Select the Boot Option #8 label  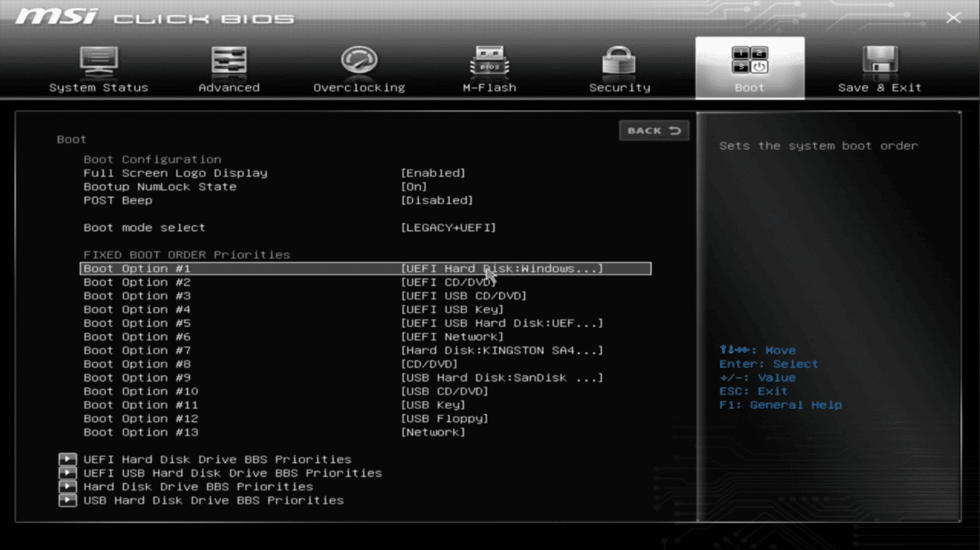tap(137, 364)
